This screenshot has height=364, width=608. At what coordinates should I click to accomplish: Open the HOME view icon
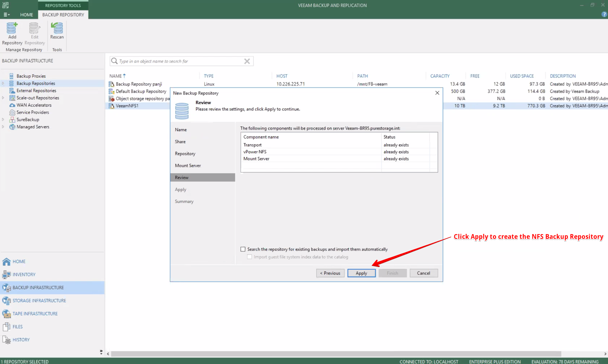tap(6, 261)
